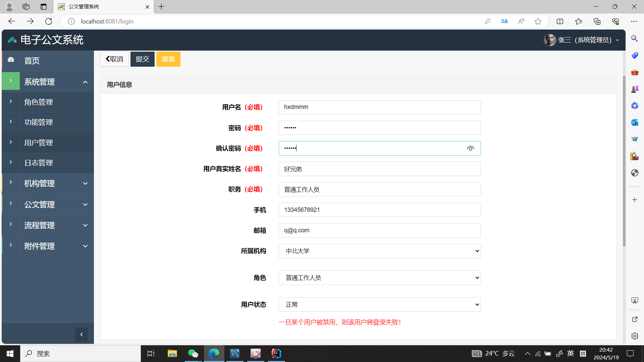
Task: Add page to favorites with star icon
Action: pyautogui.click(x=538, y=21)
